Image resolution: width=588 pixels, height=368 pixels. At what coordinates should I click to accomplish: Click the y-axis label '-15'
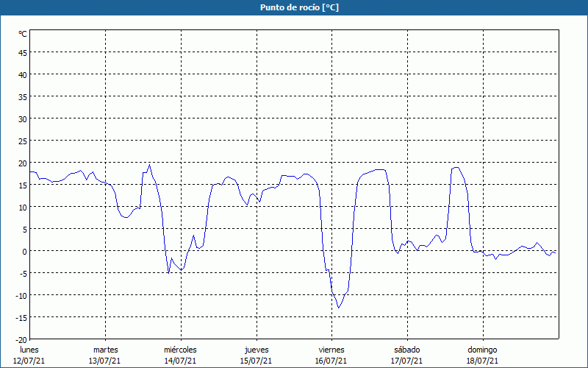click(x=21, y=319)
